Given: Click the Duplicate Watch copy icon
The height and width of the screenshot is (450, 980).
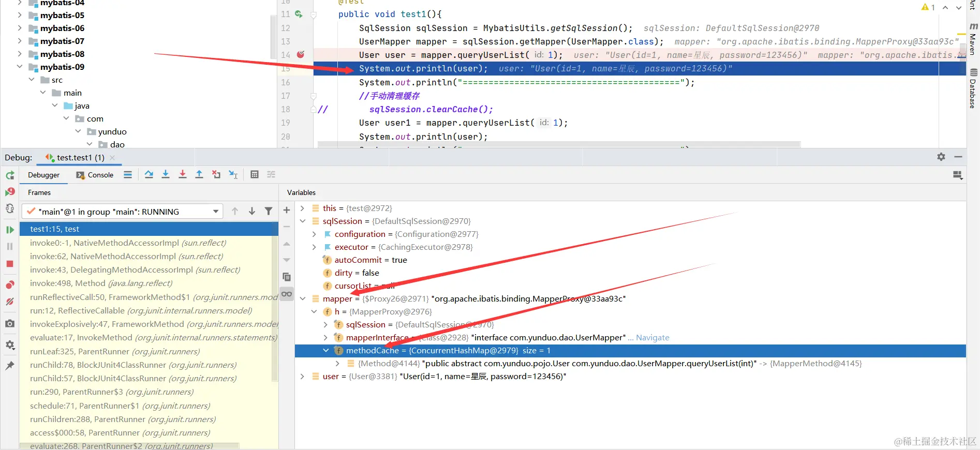Looking at the screenshot, I should (x=287, y=277).
